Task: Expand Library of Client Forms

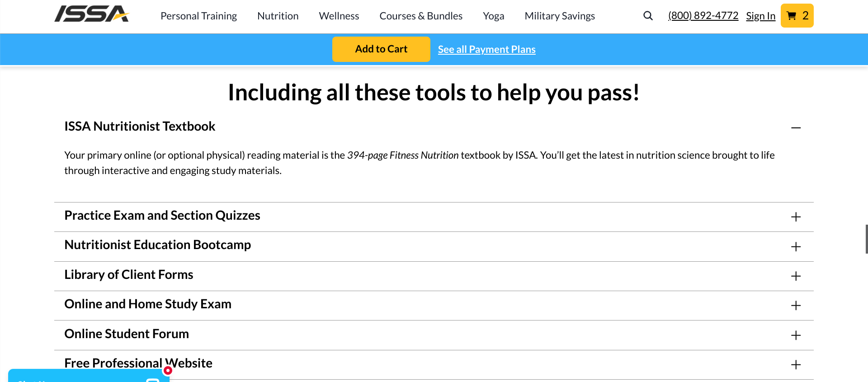Action: pyautogui.click(x=796, y=276)
